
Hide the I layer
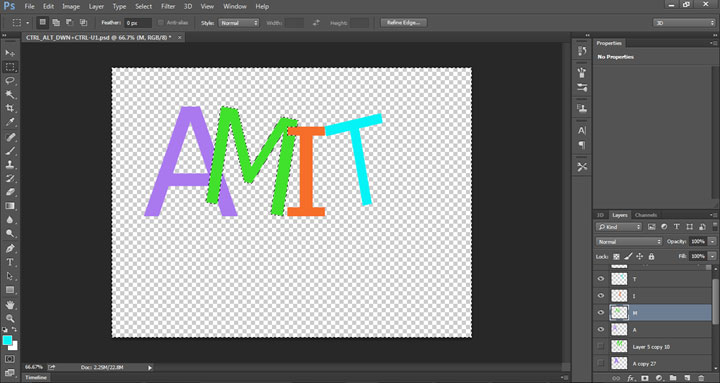(601, 296)
